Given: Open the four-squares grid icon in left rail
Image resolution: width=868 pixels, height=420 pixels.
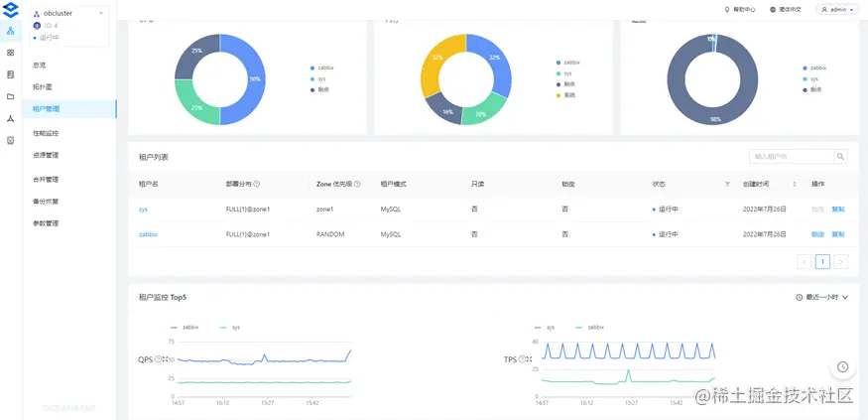Looking at the screenshot, I should coord(11,52).
